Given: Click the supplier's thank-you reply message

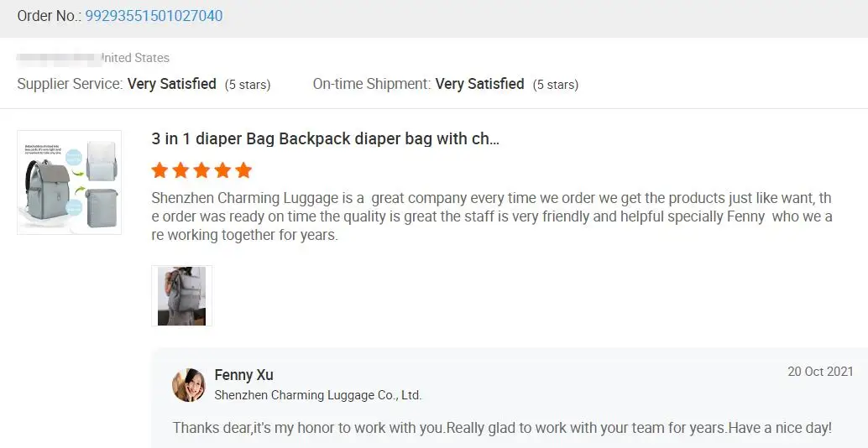Looking at the screenshot, I should click(502, 428).
